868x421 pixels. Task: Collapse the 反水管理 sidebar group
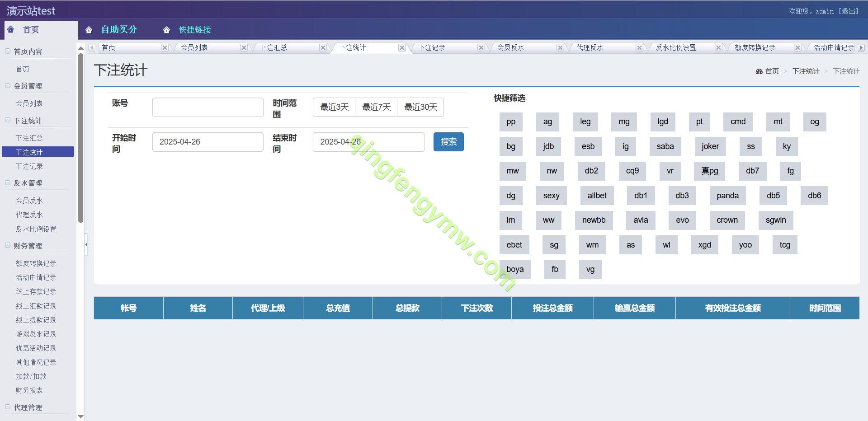[x=8, y=183]
